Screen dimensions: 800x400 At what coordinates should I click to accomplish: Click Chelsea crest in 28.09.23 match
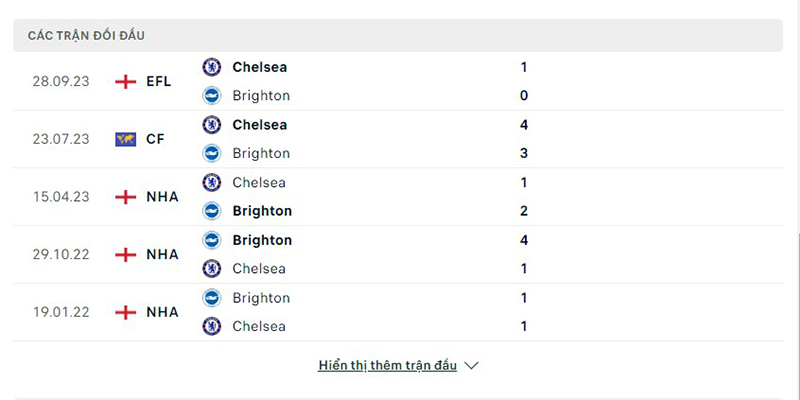[211, 67]
